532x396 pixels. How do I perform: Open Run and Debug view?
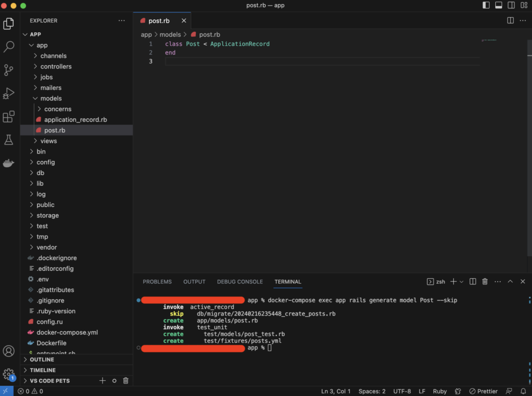[8, 93]
